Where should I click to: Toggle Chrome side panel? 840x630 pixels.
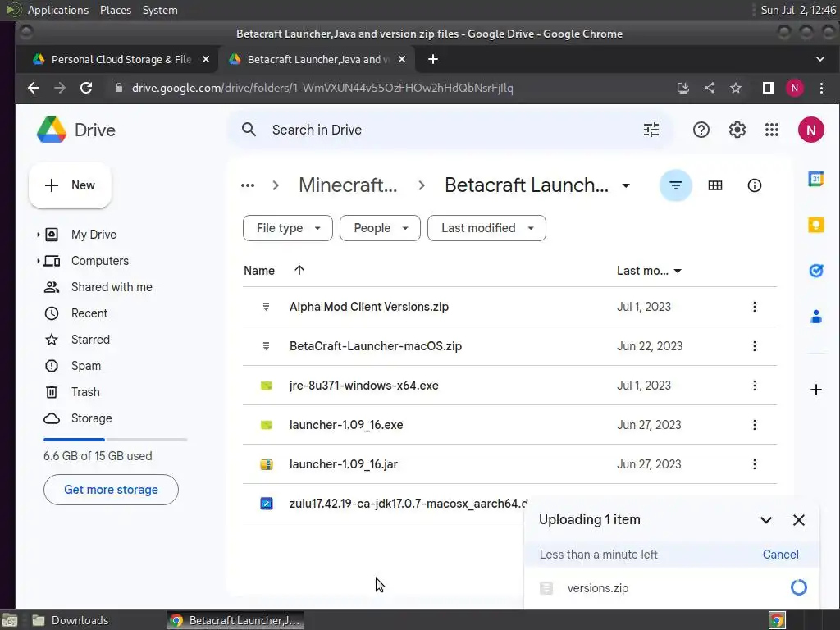click(768, 88)
